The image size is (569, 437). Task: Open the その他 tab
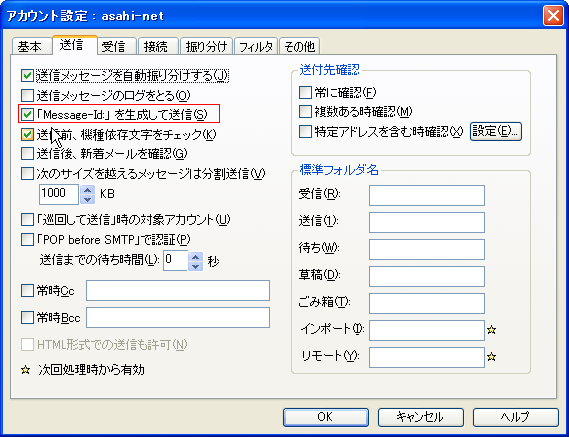click(299, 46)
